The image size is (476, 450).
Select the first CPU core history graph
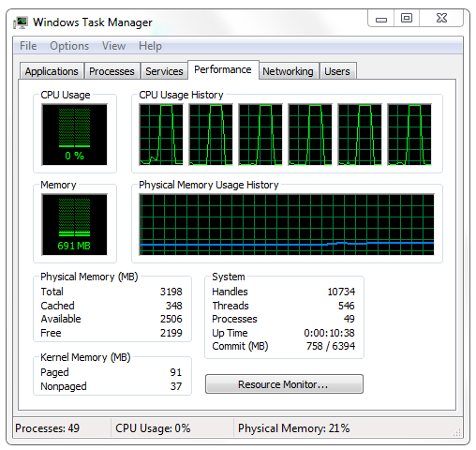point(161,135)
